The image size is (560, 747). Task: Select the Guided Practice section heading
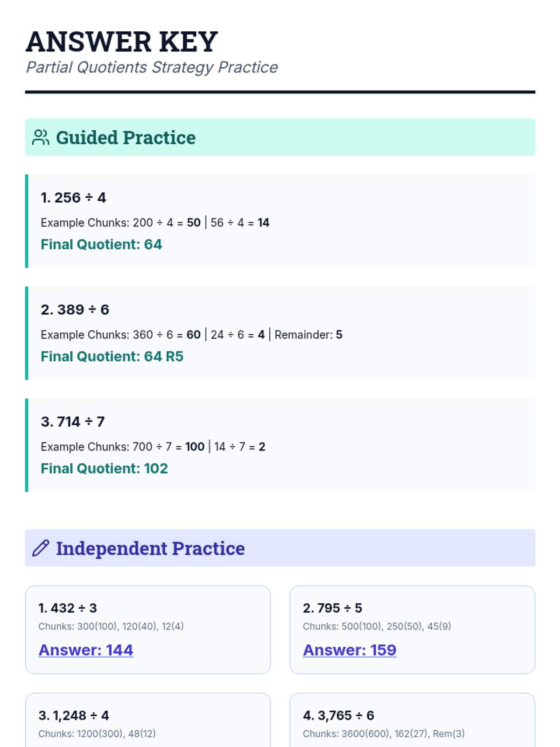(126, 138)
